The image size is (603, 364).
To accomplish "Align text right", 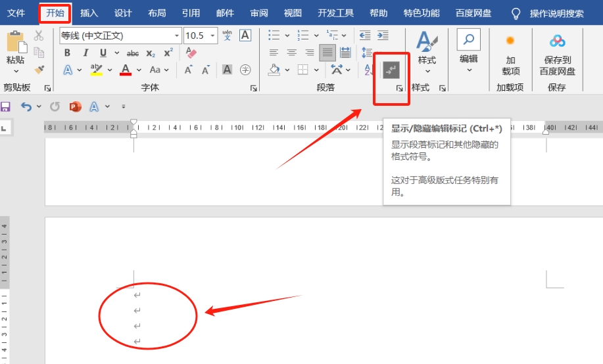I will tap(310, 53).
